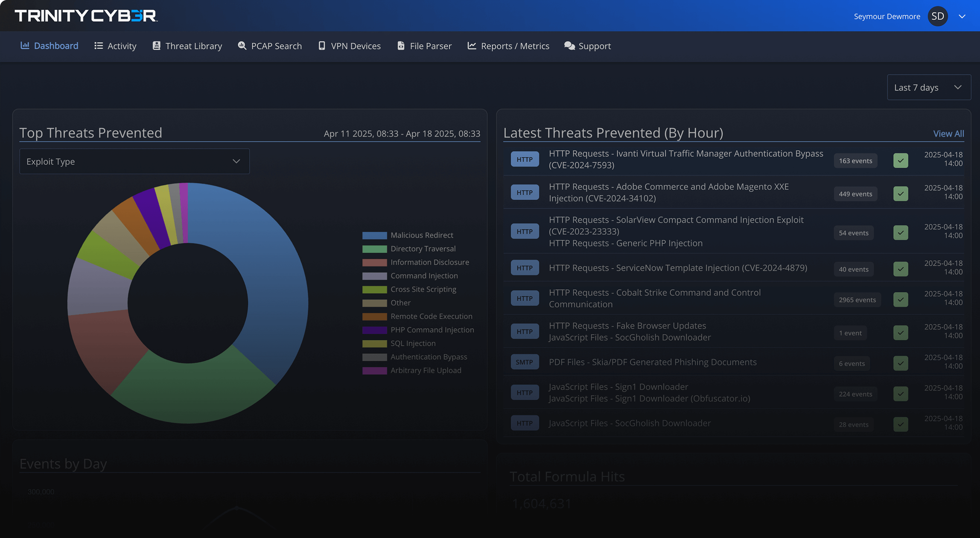This screenshot has width=980, height=538.
Task: Click the Malicious Redirect legend color swatch
Action: point(374,235)
